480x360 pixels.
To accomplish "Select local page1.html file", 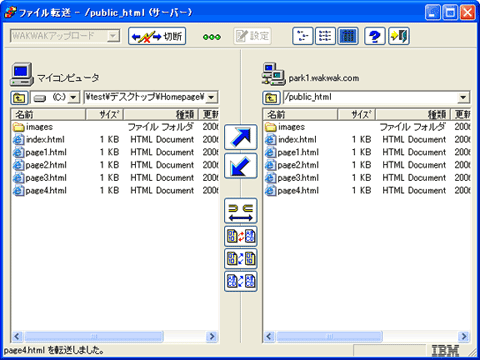I will [39, 152].
